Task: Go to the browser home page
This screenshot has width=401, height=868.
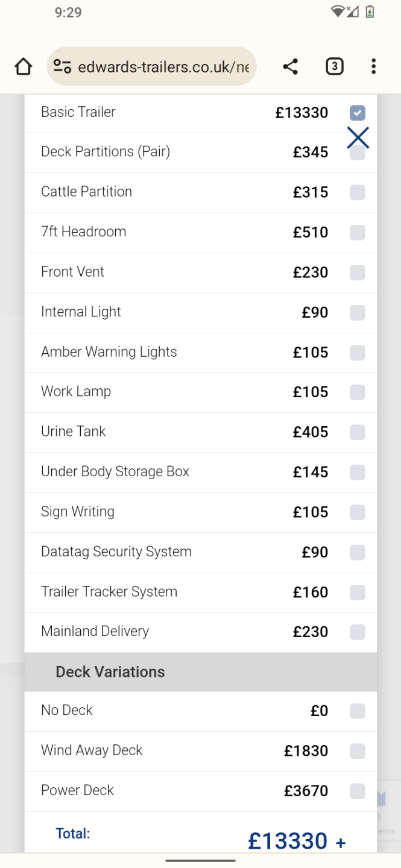Action: tap(23, 66)
